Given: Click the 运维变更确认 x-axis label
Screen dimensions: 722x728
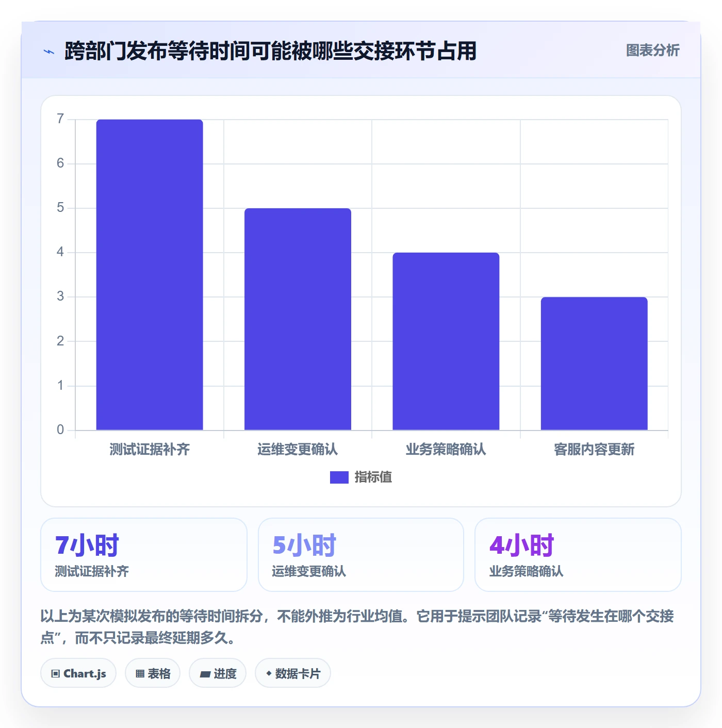Looking at the screenshot, I should pyautogui.click(x=298, y=450).
